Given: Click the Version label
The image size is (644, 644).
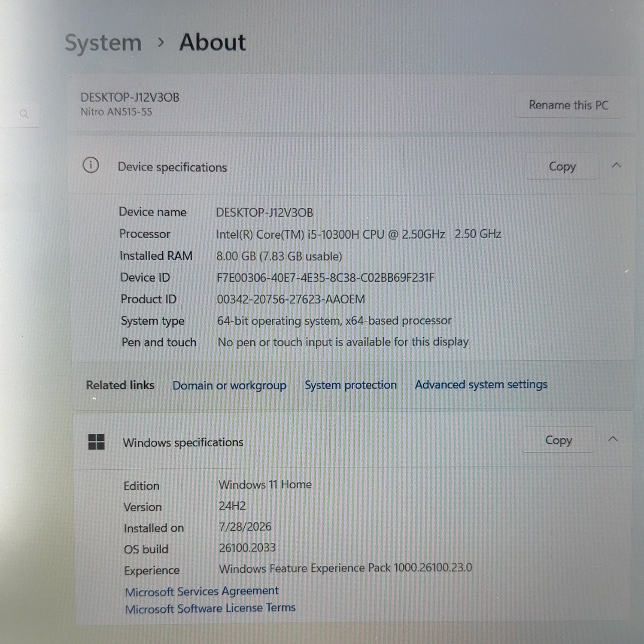Looking at the screenshot, I should [143, 507].
